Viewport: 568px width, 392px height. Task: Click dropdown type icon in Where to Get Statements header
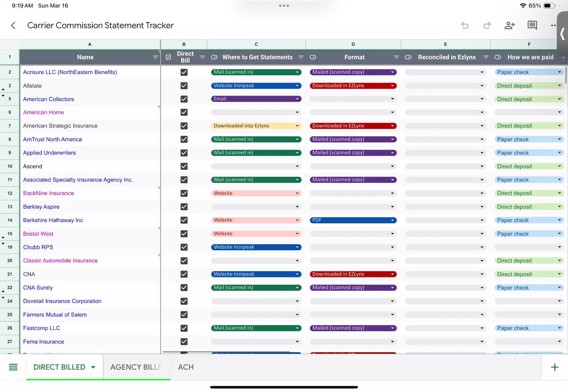(214, 57)
